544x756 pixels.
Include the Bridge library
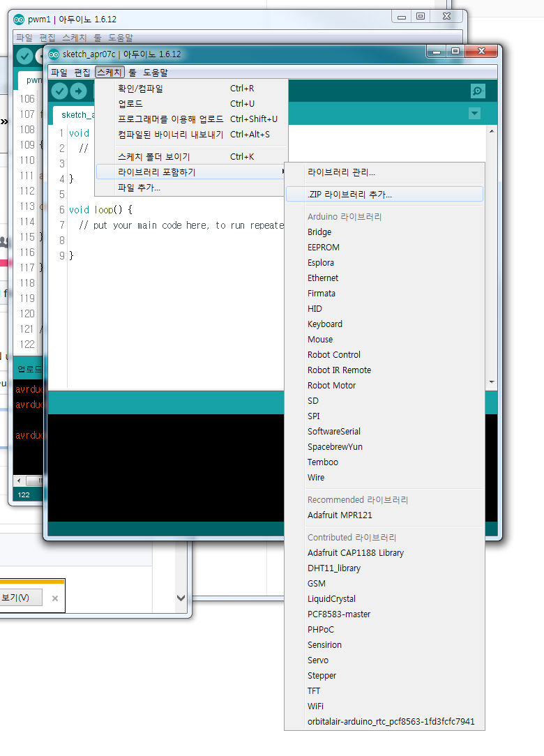point(384,232)
